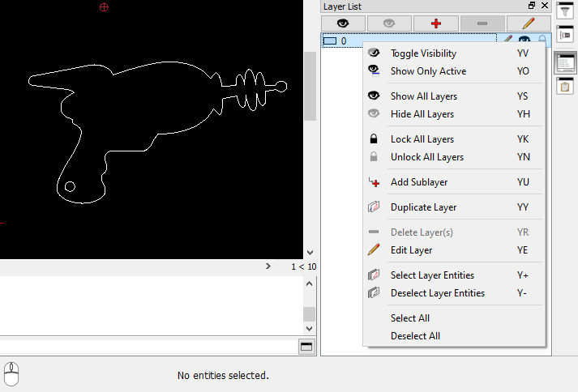Image resolution: width=578 pixels, height=392 pixels.
Task: Click the small circle in the gun handle
Action: click(x=70, y=186)
